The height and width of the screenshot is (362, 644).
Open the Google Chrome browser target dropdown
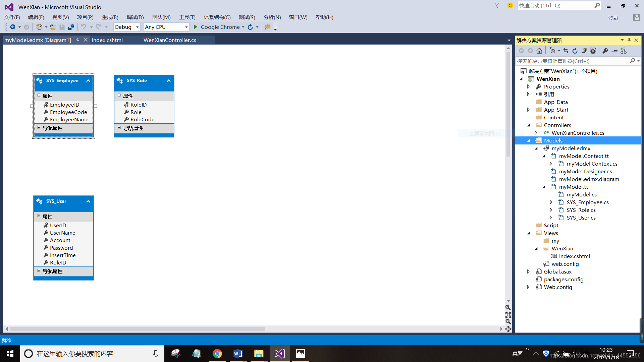[x=243, y=27]
